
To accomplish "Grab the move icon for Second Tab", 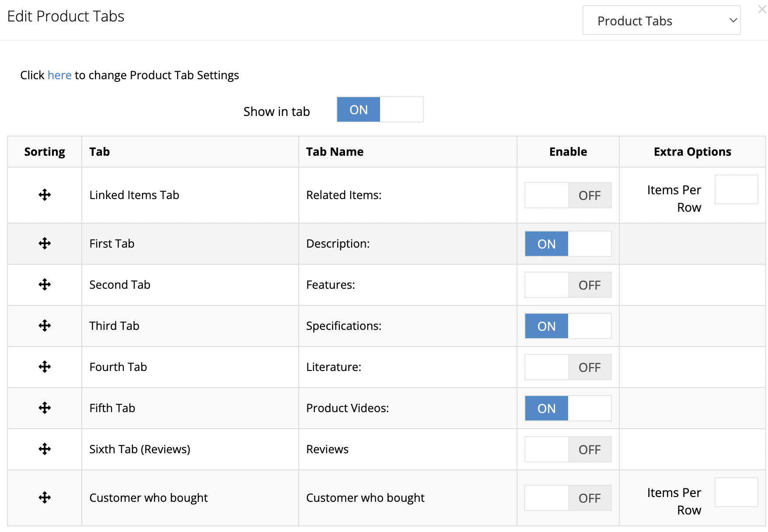I will (44, 284).
